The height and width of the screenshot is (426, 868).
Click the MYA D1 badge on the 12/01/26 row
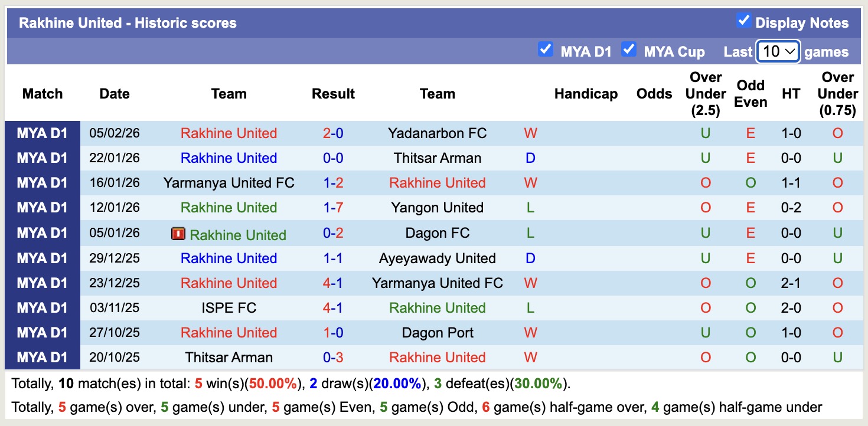pyautogui.click(x=42, y=207)
